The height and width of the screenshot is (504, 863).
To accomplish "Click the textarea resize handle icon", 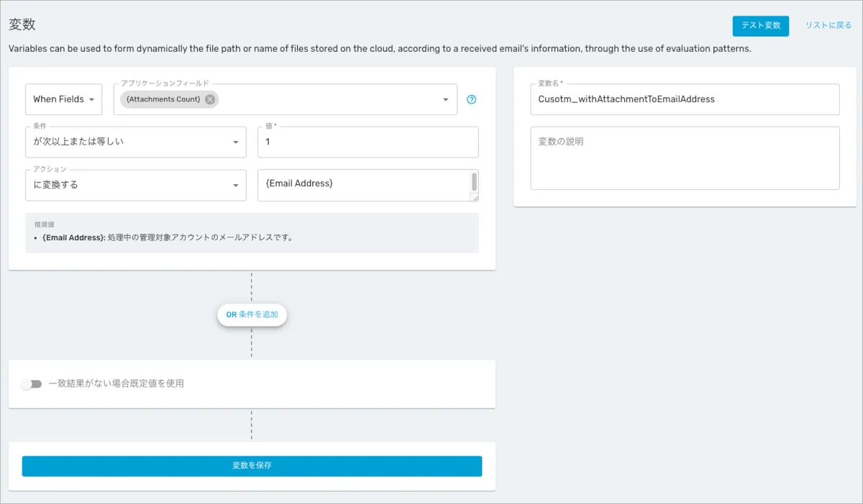I will click(x=474, y=197).
